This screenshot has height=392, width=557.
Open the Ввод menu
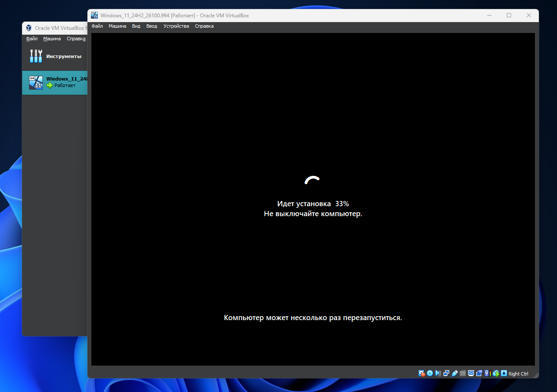(x=152, y=26)
